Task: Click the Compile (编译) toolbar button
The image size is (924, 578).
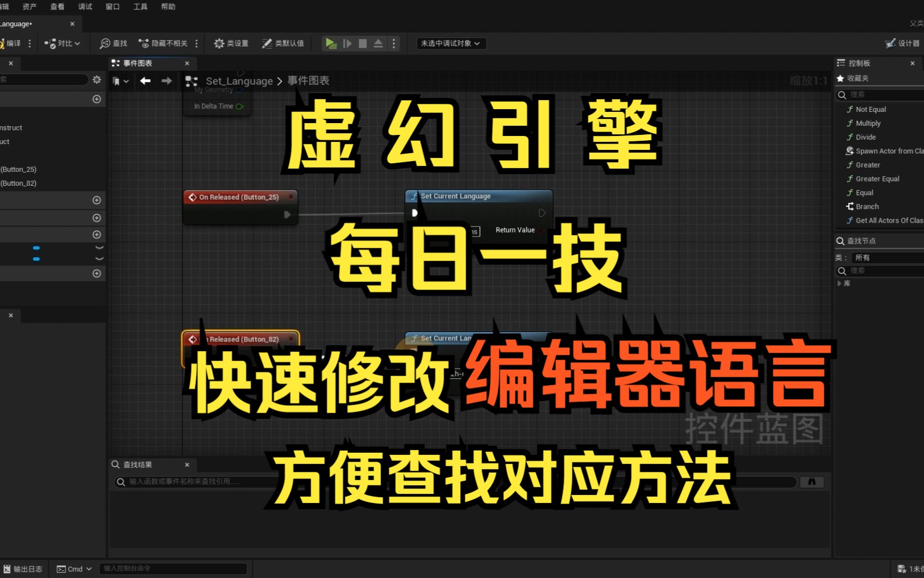Action: pos(11,43)
